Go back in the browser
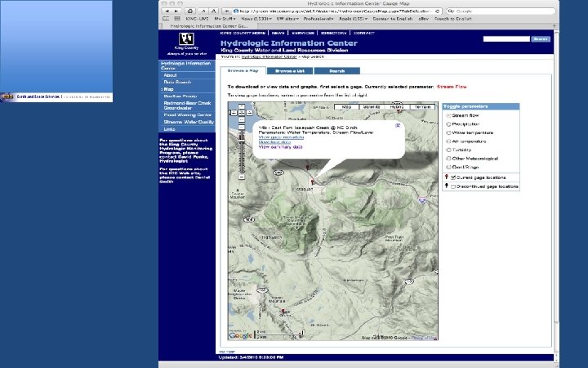Screen dimensions: 588x368 pyautogui.click(x=167, y=11)
